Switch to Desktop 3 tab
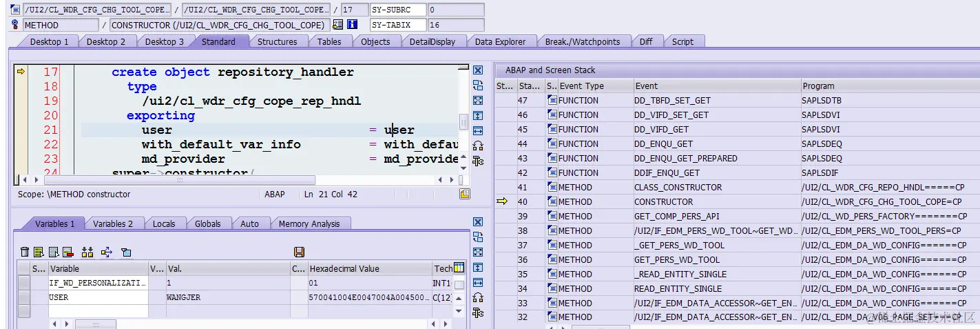Viewport: 980px width, 329px height. pos(165,41)
